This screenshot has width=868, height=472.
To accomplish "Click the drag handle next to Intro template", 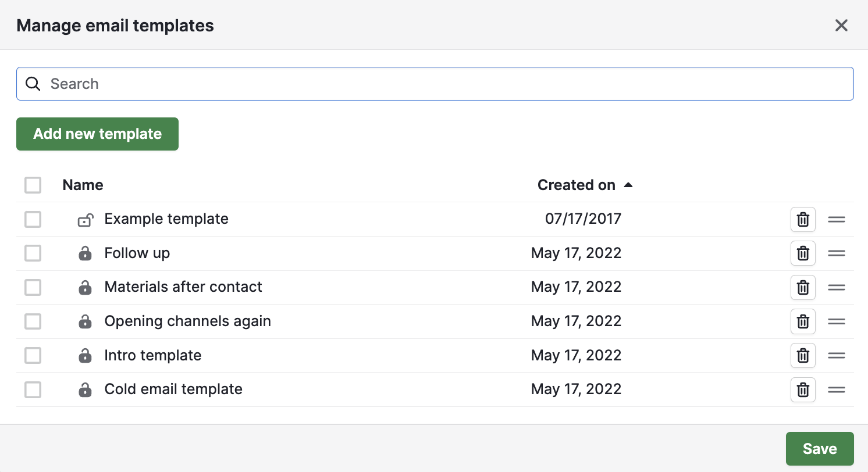I will 836,355.
